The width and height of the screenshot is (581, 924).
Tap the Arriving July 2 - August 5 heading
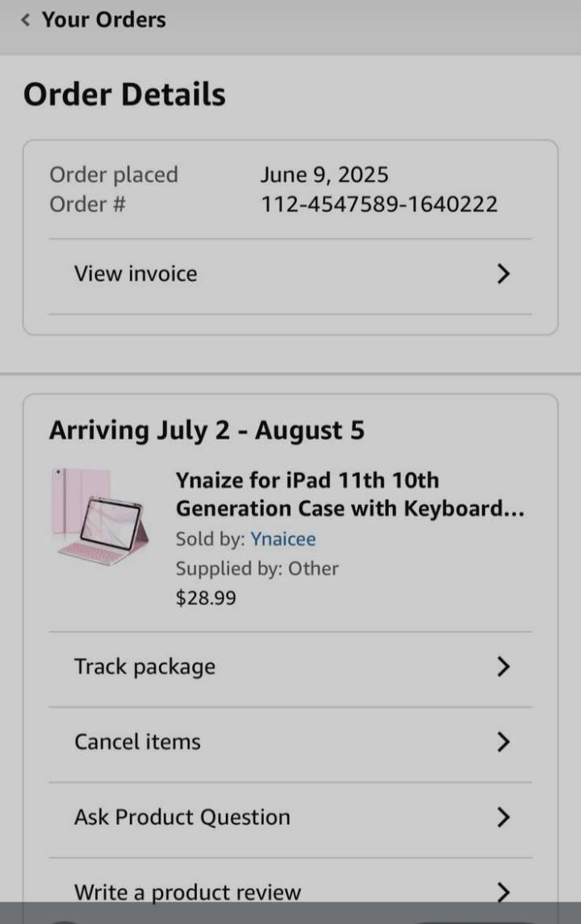[207, 431]
